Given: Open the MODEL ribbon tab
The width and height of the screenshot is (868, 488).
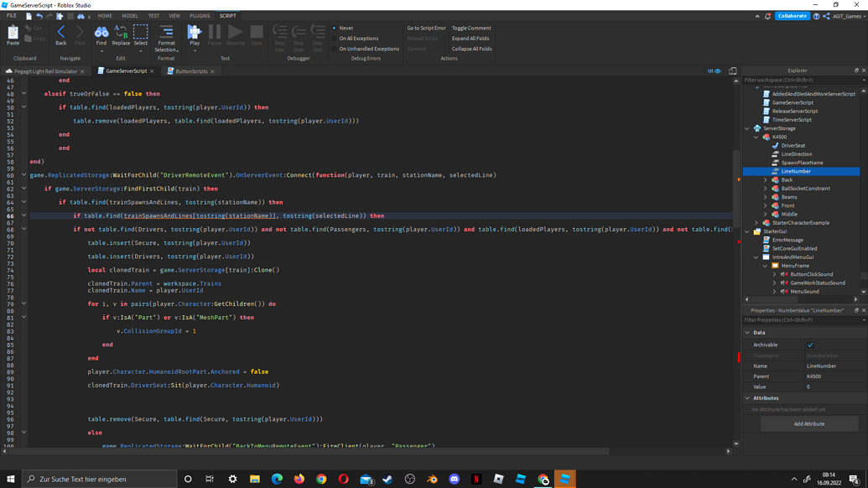Looking at the screenshot, I should coord(130,15).
